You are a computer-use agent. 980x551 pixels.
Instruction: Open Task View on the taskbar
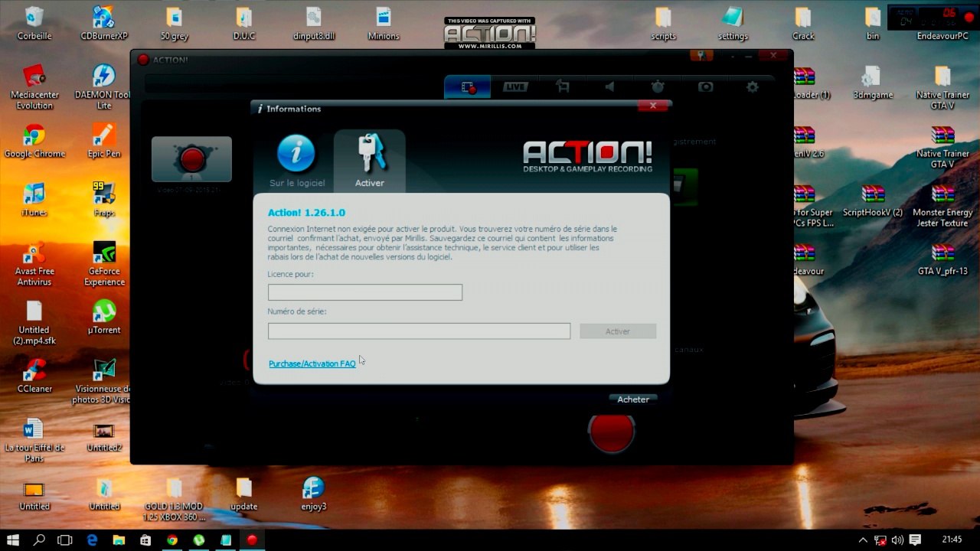[65, 540]
